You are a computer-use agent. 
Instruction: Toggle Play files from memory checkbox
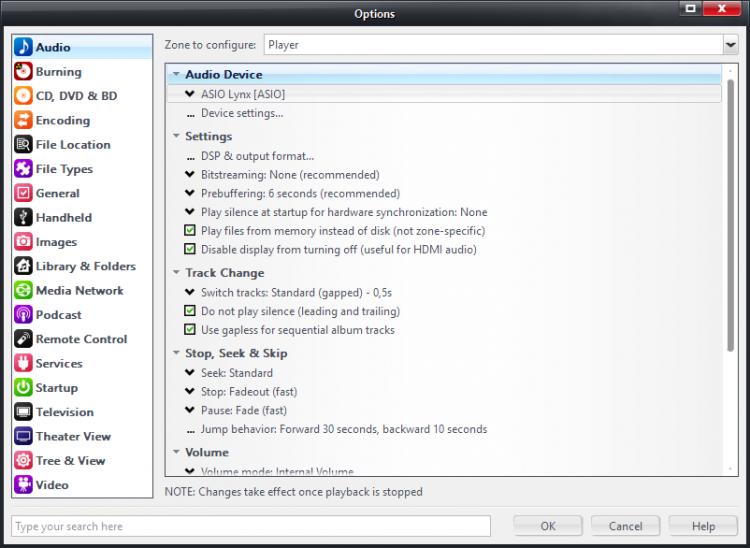(190, 230)
